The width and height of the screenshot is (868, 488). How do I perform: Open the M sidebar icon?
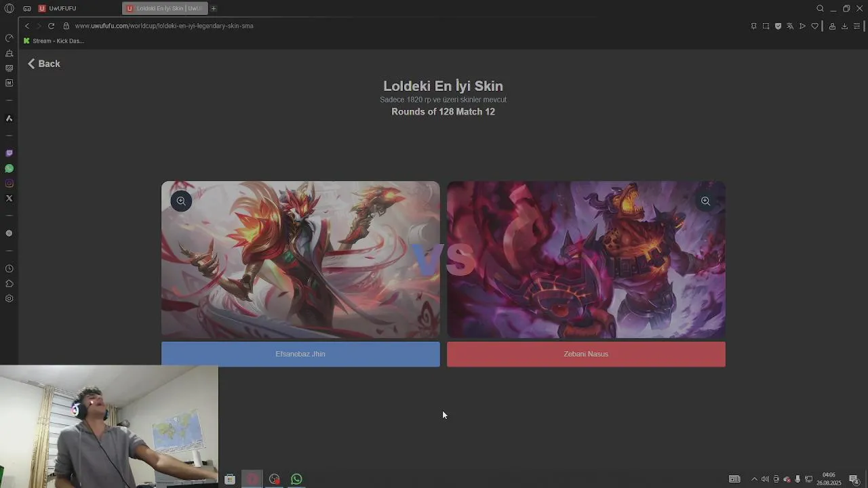pos(9,83)
